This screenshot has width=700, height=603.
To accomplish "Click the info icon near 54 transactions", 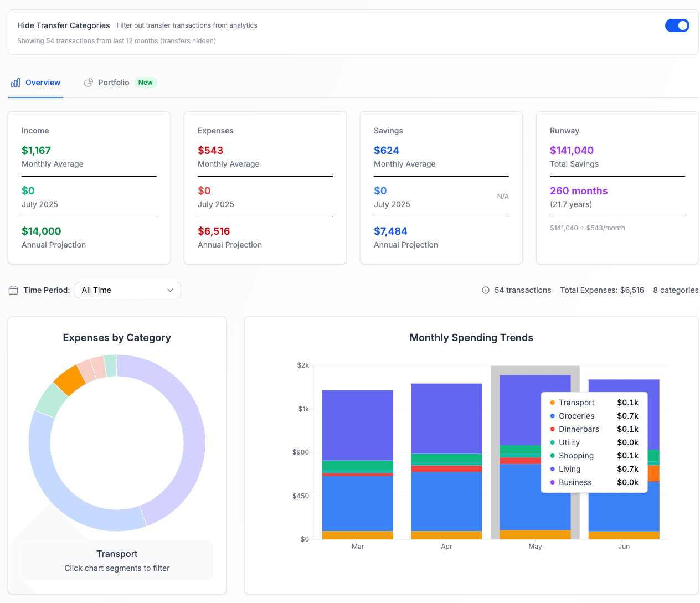I will point(486,290).
